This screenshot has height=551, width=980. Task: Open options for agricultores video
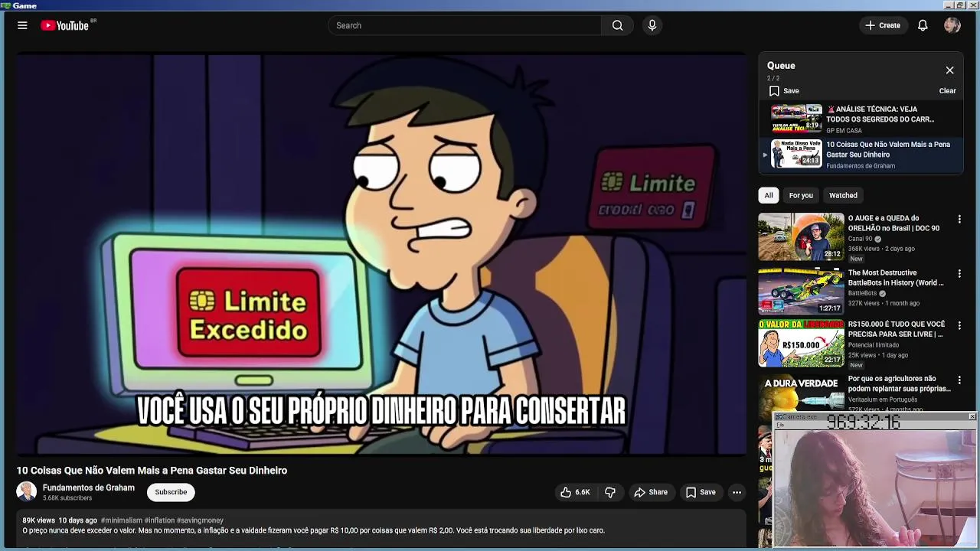point(959,380)
